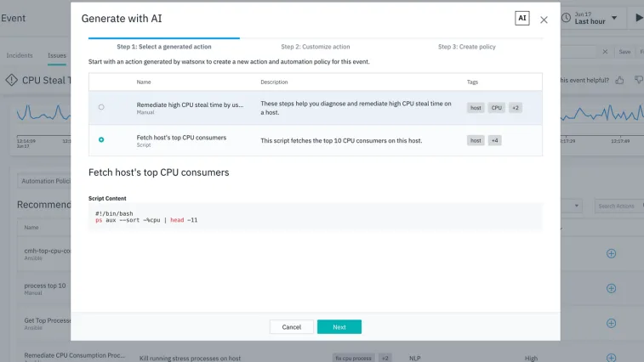The height and width of the screenshot is (362, 644).
Task: Click 'Remediate CPU Consumption Proc...' in background list
Action: pyautogui.click(x=74, y=355)
